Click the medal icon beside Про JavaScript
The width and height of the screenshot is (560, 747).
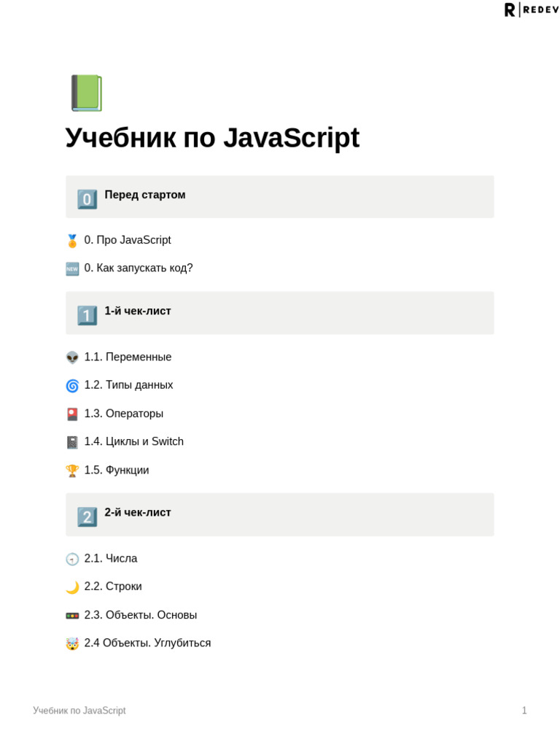pos(72,241)
